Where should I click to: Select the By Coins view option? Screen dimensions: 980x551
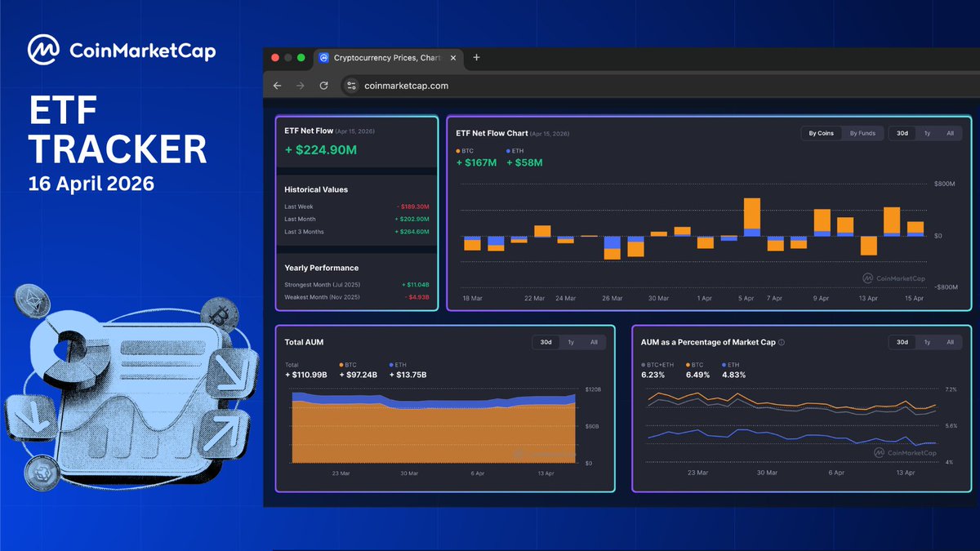(x=821, y=132)
